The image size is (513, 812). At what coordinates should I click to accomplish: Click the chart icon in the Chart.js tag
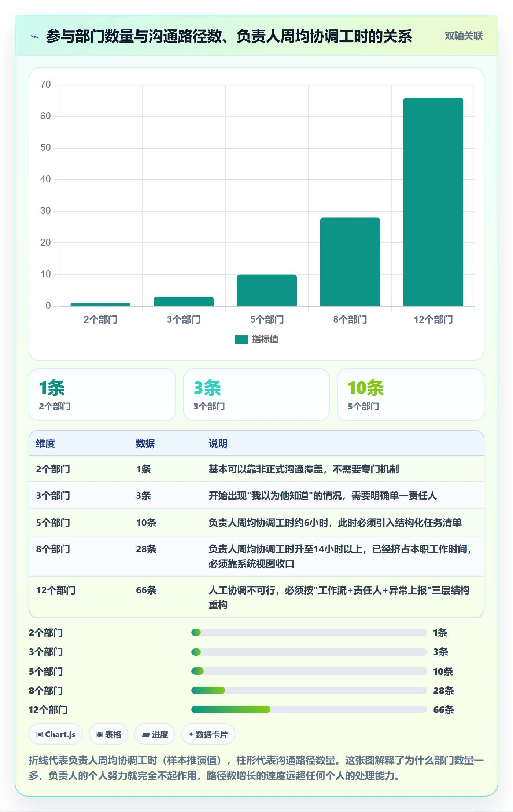tap(40, 734)
